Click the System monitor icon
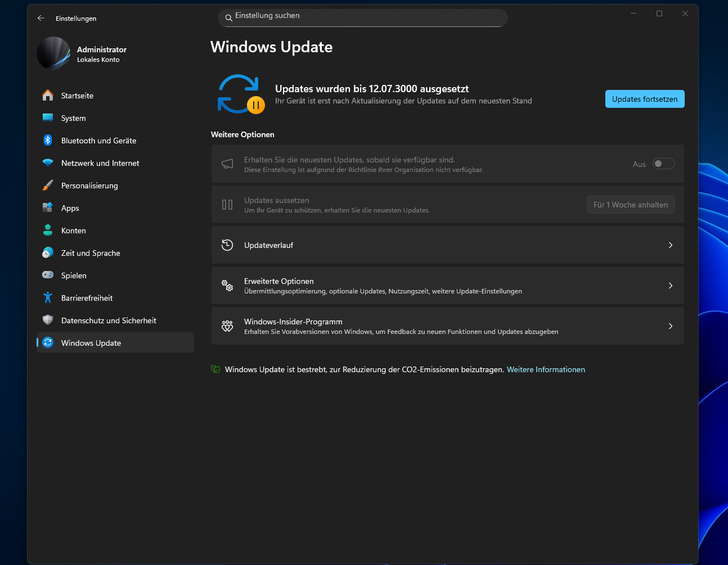Image resolution: width=728 pixels, height=565 pixels. pos(48,118)
